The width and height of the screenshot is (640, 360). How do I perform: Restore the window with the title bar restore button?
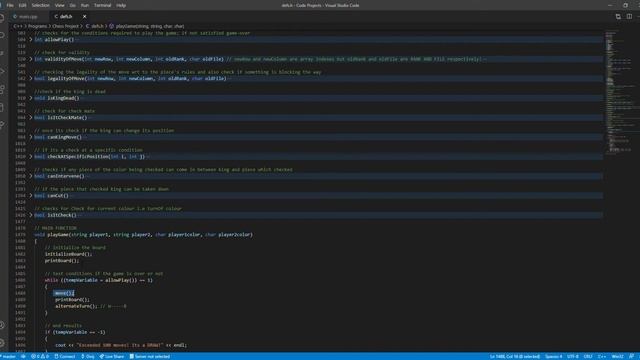625,5
